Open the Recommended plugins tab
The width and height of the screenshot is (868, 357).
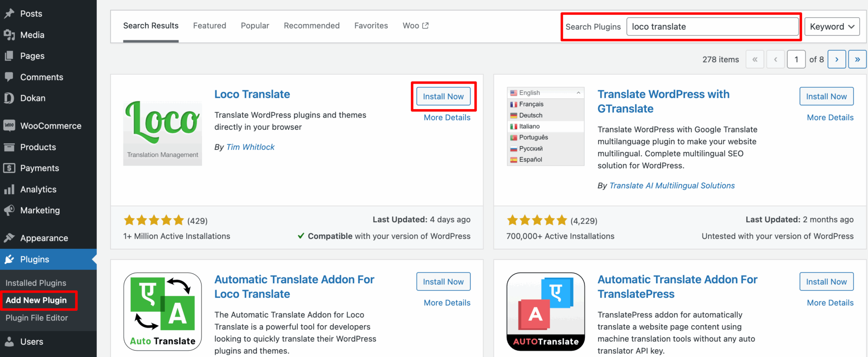click(x=312, y=26)
